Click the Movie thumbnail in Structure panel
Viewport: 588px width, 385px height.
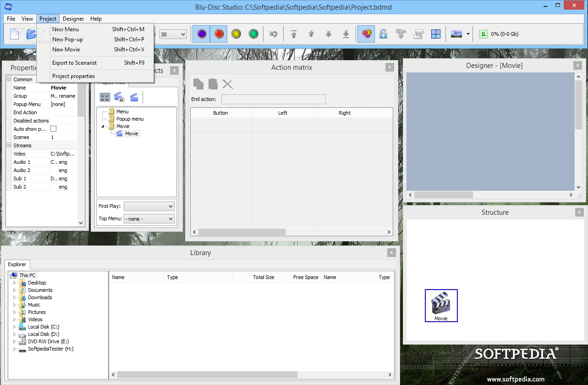[441, 306]
